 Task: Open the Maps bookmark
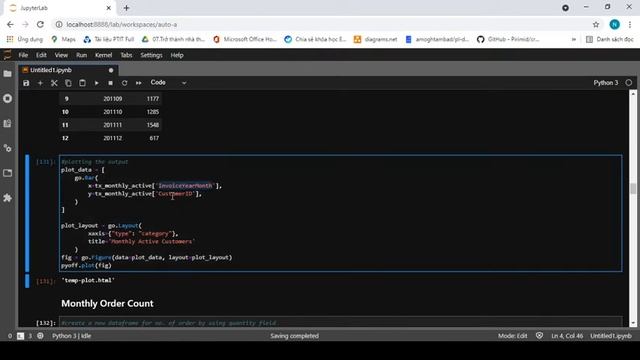tap(64, 39)
